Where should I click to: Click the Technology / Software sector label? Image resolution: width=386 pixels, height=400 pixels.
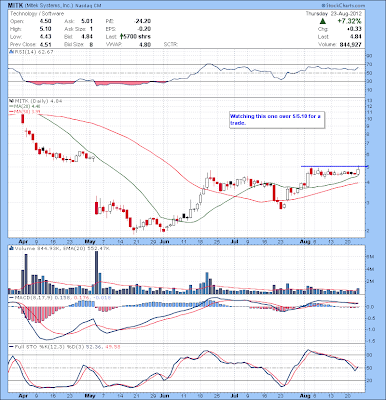[x=37, y=14]
